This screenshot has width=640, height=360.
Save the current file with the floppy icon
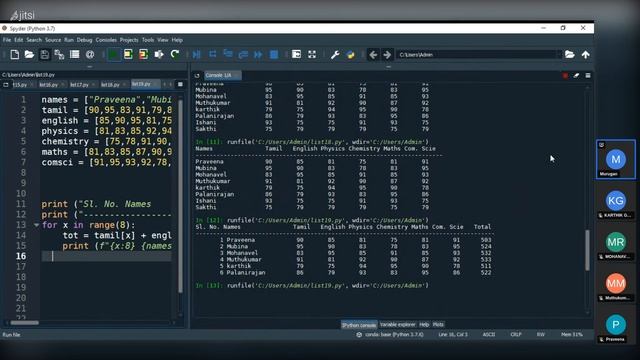[x=44, y=54]
